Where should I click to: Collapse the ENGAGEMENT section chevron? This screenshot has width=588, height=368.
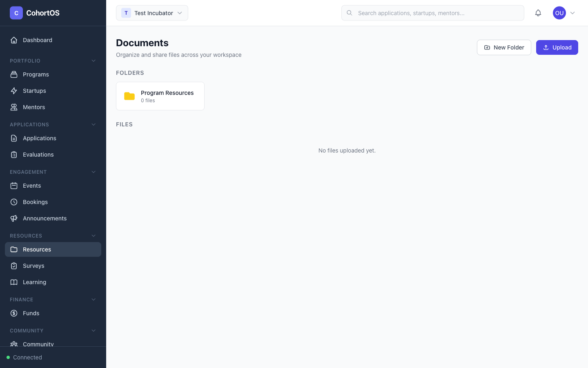pos(94,172)
